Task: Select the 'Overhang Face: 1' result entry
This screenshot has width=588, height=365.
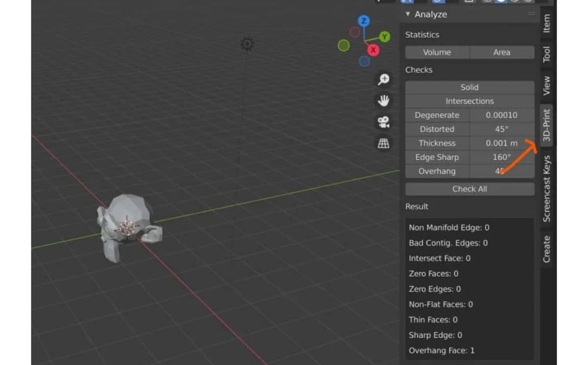Action: point(442,351)
